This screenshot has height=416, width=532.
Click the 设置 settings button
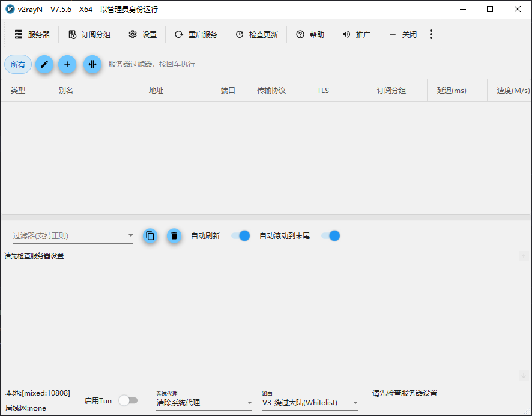143,35
